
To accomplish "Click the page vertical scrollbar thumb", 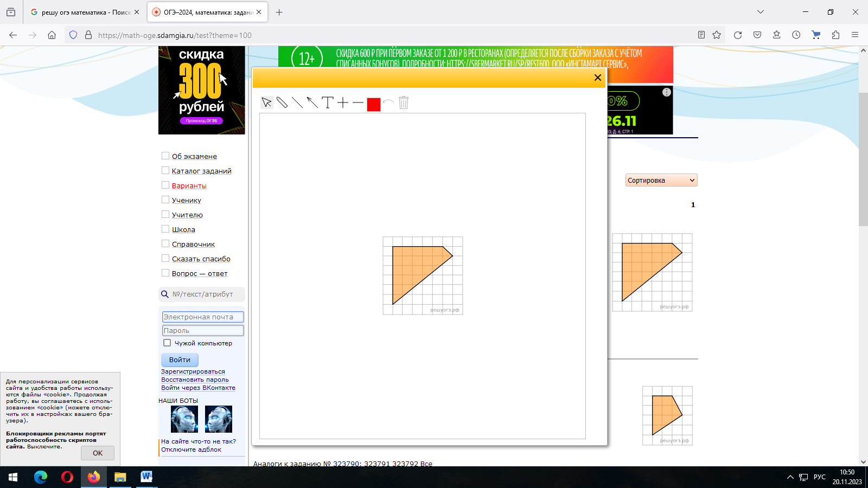I will click(x=863, y=159).
